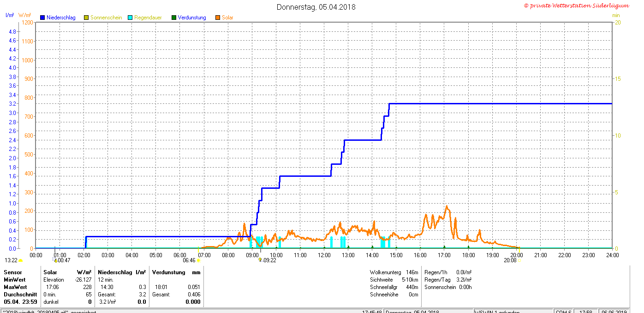Click the Sensor header in the data table
Screen dimensions: 644x313
point(13,272)
